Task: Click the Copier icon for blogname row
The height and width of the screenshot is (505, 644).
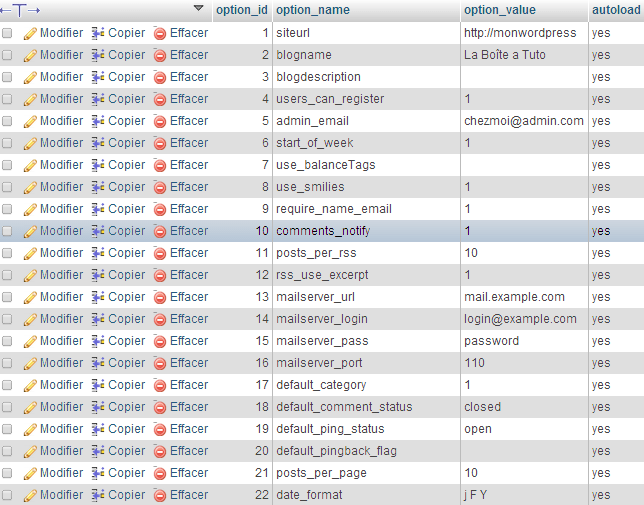Action: [98, 55]
